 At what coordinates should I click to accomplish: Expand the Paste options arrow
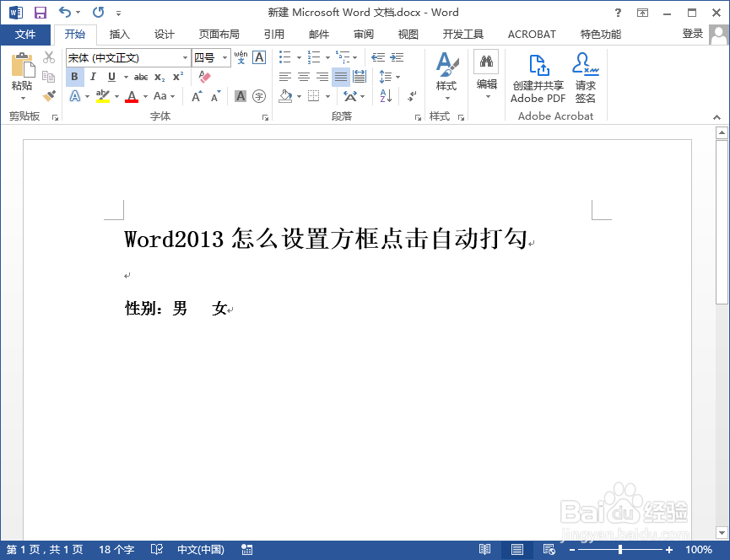[23, 98]
